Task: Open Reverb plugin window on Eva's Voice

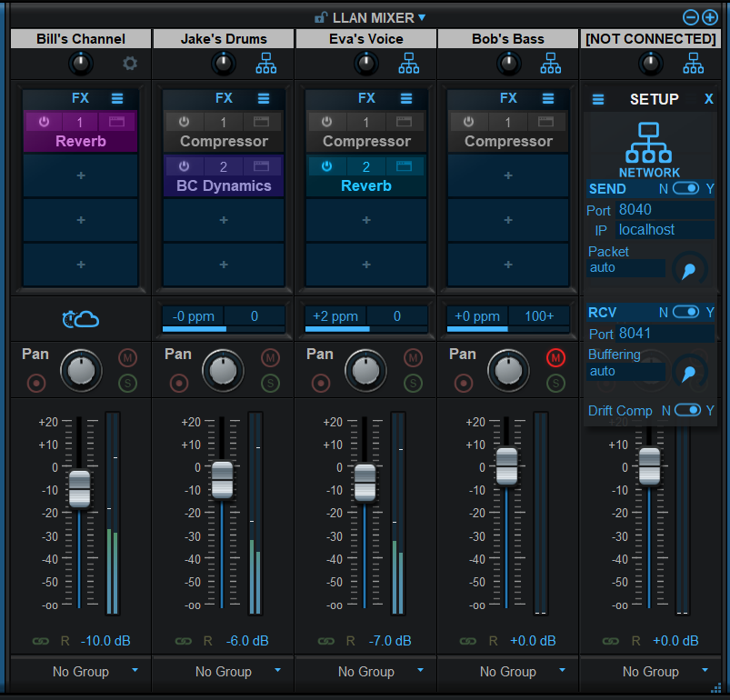Action: pyautogui.click(x=404, y=166)
